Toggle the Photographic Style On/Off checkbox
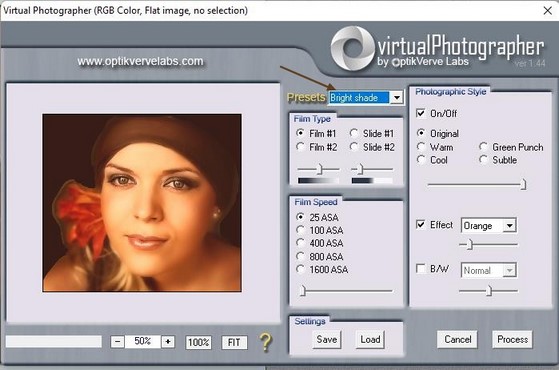This screenshot has height=370, width=559. point(421,113)
